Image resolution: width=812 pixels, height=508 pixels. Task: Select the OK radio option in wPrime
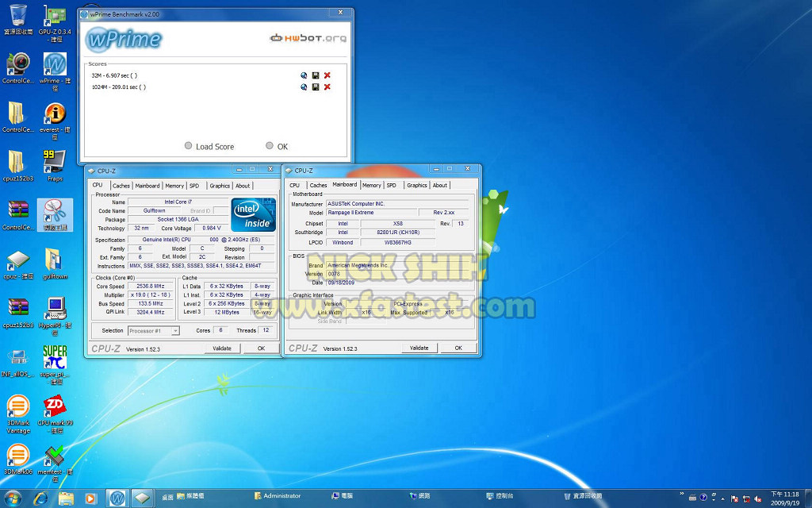270,146
